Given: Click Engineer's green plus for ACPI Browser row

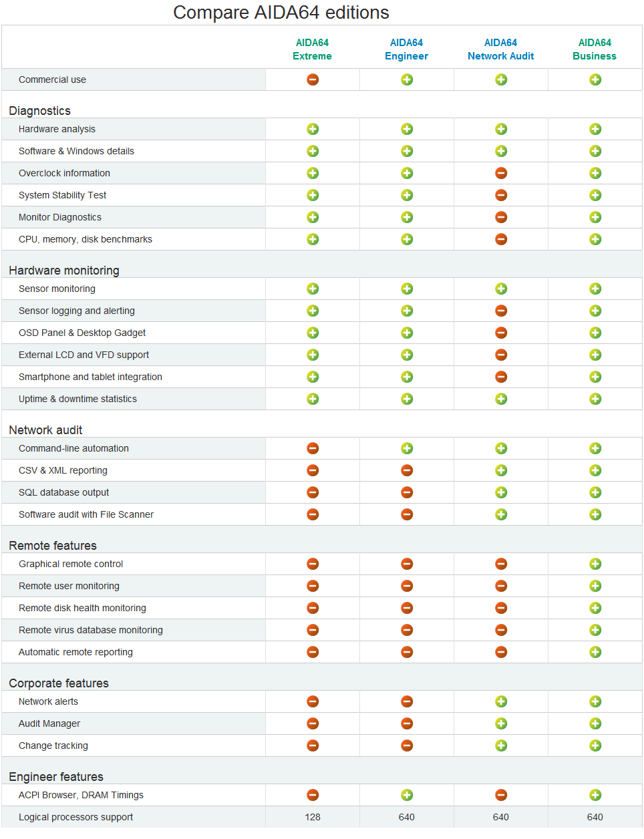Looking at the screenshot, I should coord(407,795).
